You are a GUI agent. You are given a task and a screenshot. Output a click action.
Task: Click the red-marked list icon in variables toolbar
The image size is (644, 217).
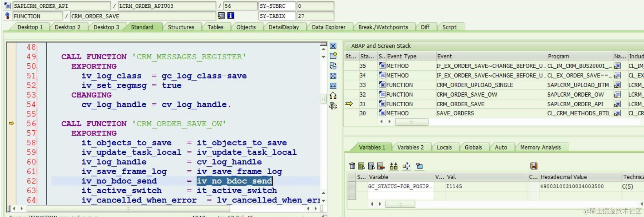pos(381,166)
